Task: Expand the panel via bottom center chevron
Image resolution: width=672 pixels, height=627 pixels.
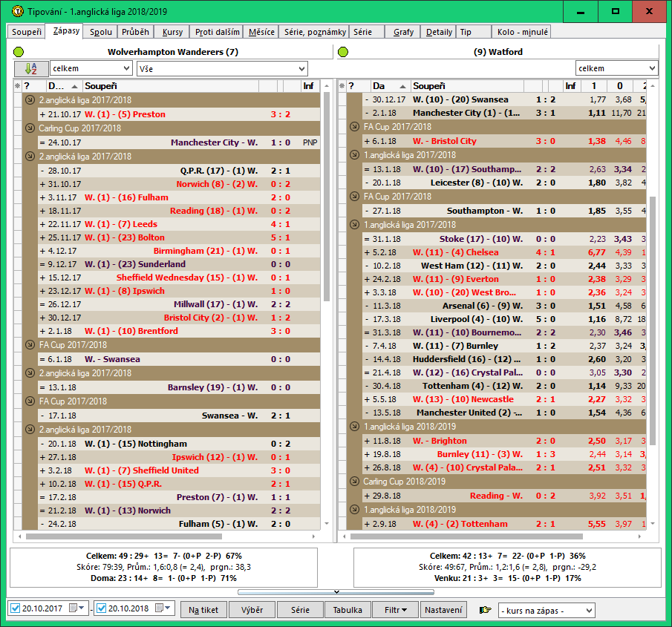Action: point(336,592)
